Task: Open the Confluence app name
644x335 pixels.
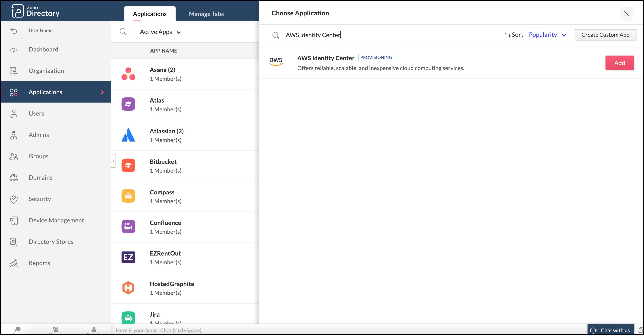Action: coord(165,223)
